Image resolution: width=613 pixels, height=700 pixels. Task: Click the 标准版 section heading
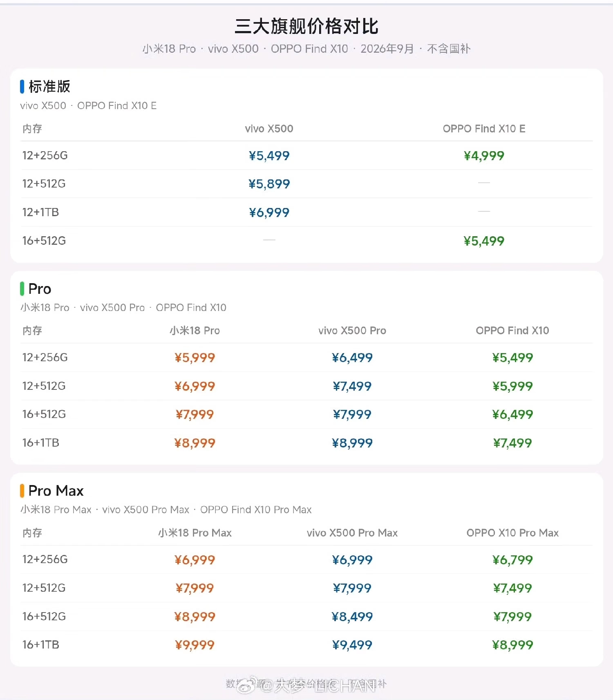pyautogui.click(x=49, y=87)
